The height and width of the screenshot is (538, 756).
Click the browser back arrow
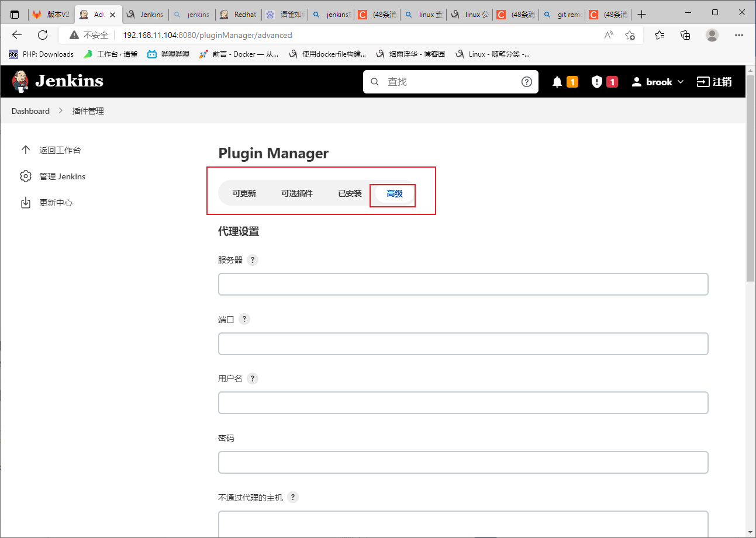click(x=17, y=35)
